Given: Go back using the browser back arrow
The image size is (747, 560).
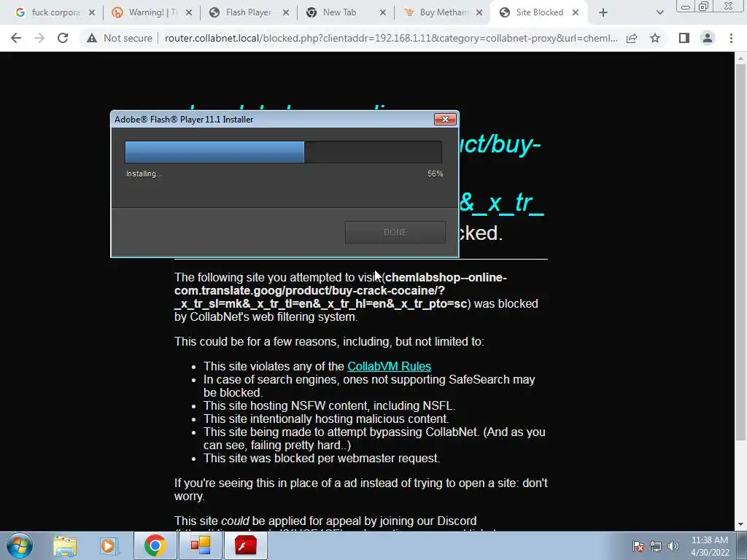Looking at the screenshot, I should click(16, 38).
